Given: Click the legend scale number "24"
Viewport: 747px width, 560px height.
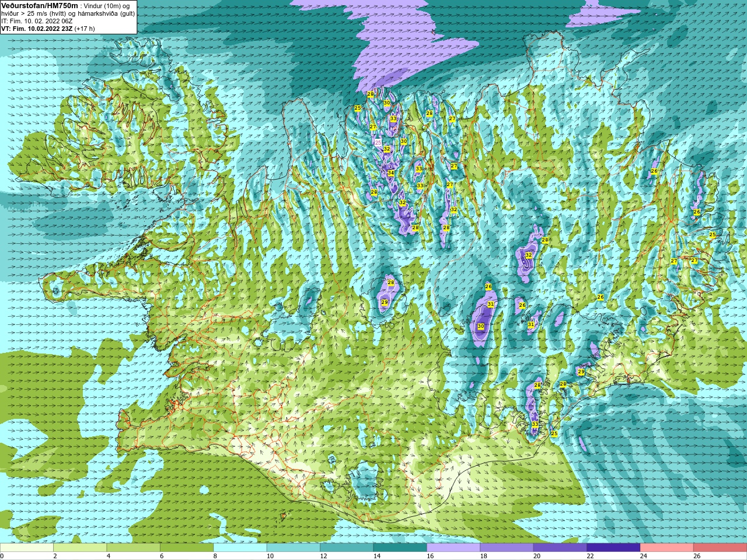Looking at the screenshot, I should click(643, 556).
